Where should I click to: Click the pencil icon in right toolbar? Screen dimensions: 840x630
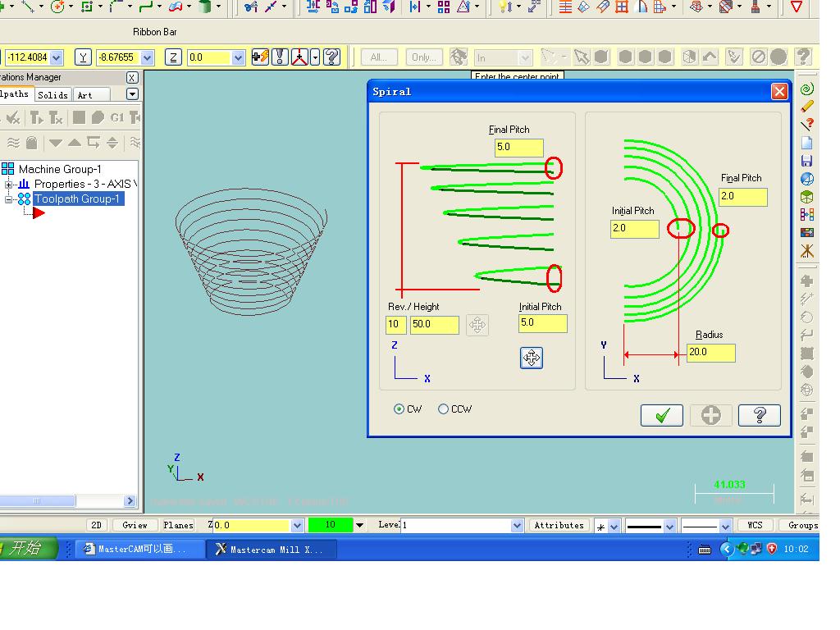click(x=807, y=107)
